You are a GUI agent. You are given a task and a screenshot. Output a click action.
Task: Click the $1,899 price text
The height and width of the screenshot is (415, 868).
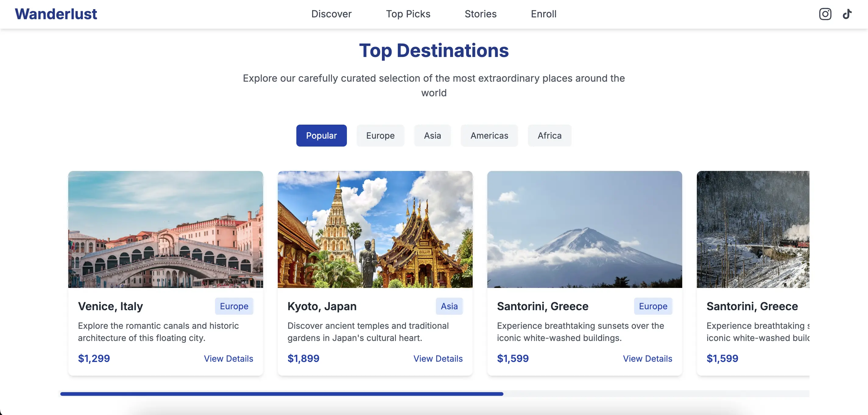point(303,358)
